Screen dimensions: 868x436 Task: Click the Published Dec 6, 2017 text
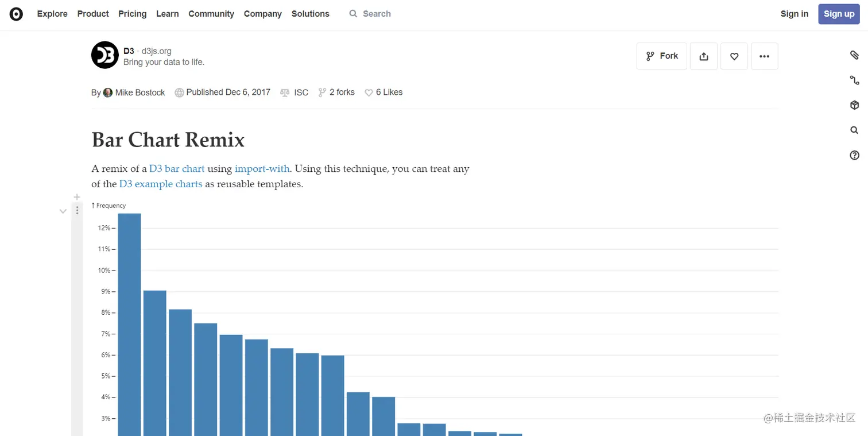tap(228, 92)
